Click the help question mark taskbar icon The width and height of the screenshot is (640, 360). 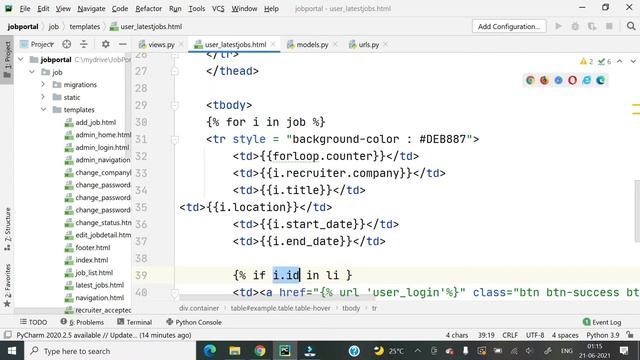(x=354, y=351)
